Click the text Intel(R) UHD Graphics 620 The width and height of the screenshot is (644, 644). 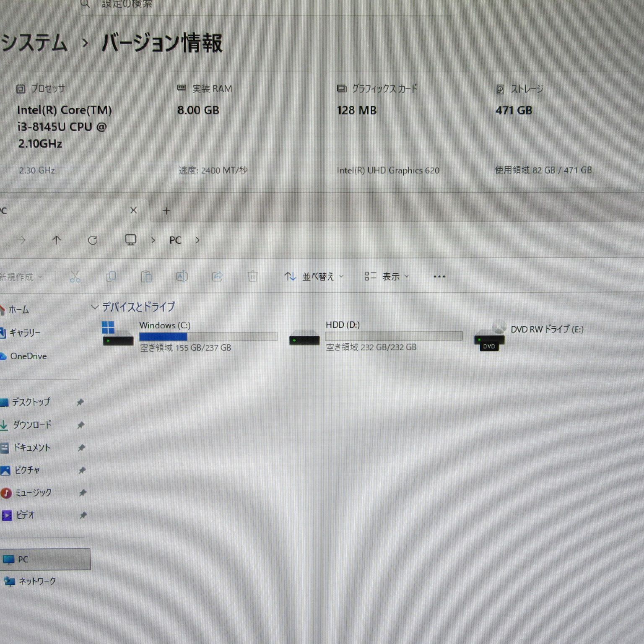click(388, 171)
